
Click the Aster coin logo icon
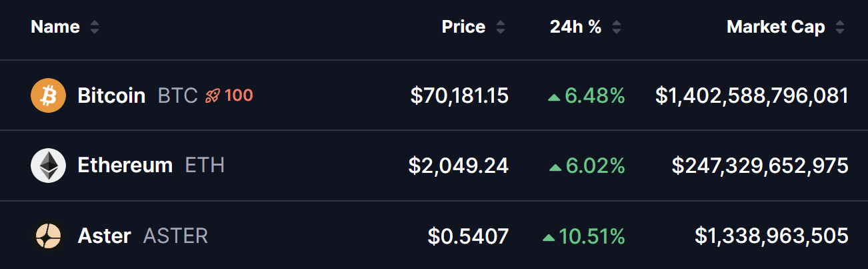click(48, 236)
